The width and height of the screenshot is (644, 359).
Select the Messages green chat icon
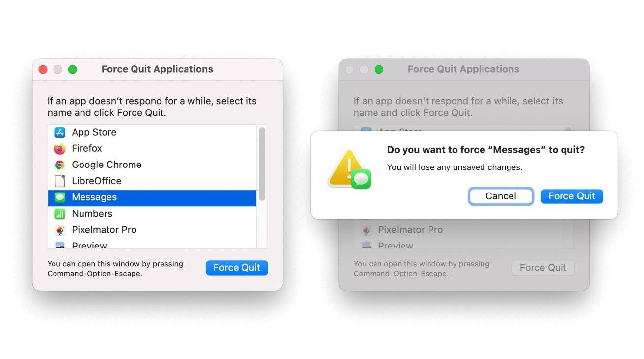pos(59,197)
